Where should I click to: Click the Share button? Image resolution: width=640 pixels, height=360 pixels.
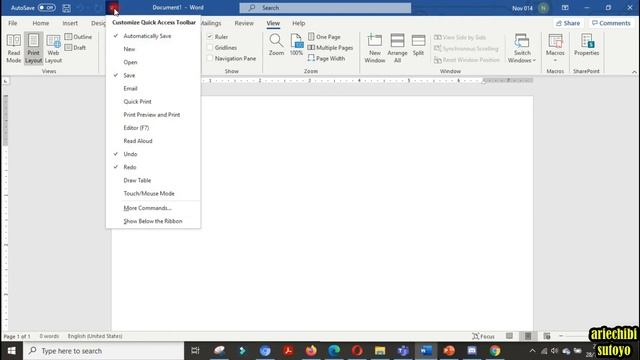568,23
